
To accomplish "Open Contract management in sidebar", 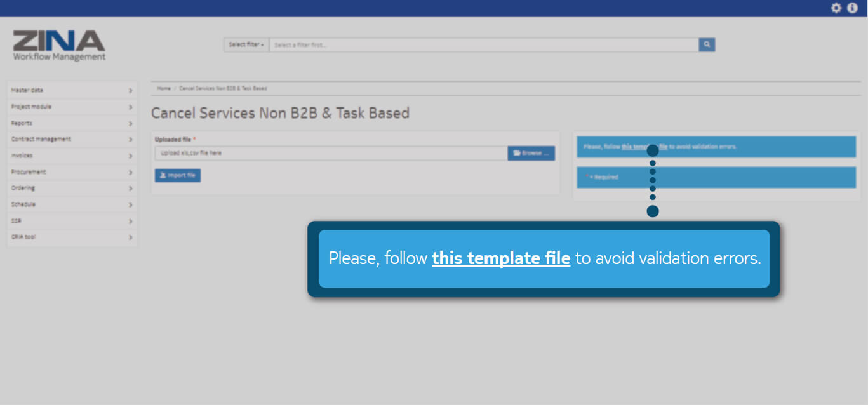I will coord(72,139).
